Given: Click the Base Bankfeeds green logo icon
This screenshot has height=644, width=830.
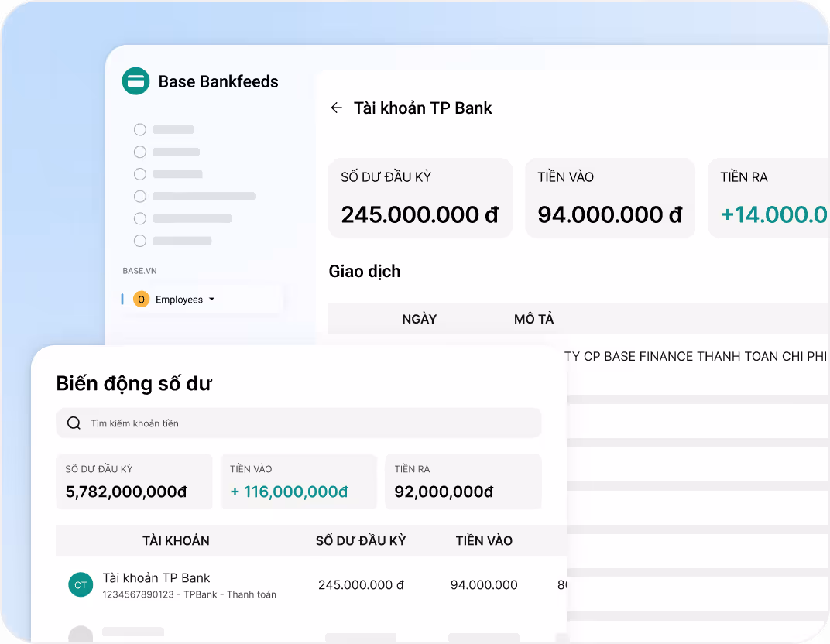Looking at the screenshot, I should click(135, 81).
